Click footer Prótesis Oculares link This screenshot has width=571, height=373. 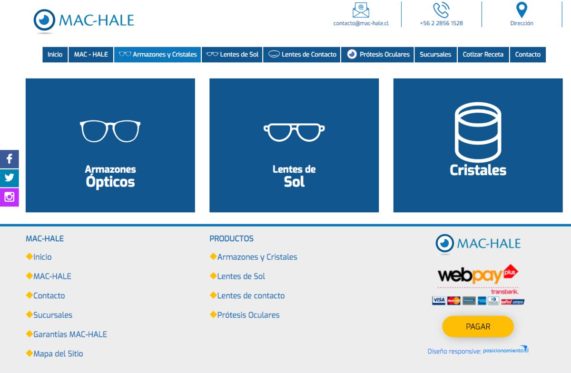248,315
